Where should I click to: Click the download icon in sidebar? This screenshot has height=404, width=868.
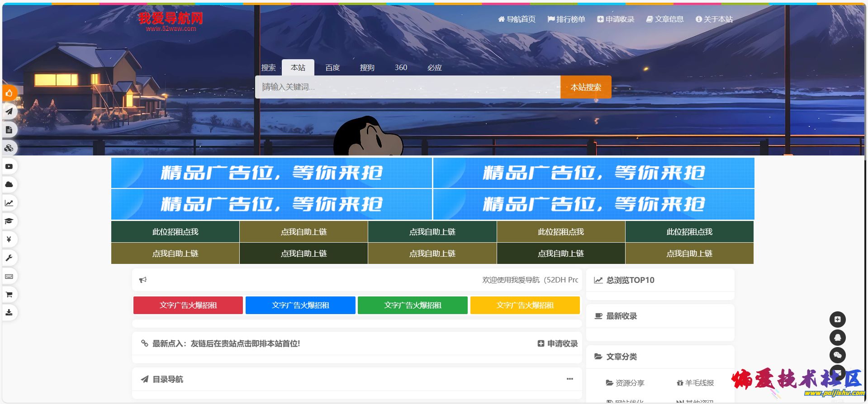tap(9, 312)
